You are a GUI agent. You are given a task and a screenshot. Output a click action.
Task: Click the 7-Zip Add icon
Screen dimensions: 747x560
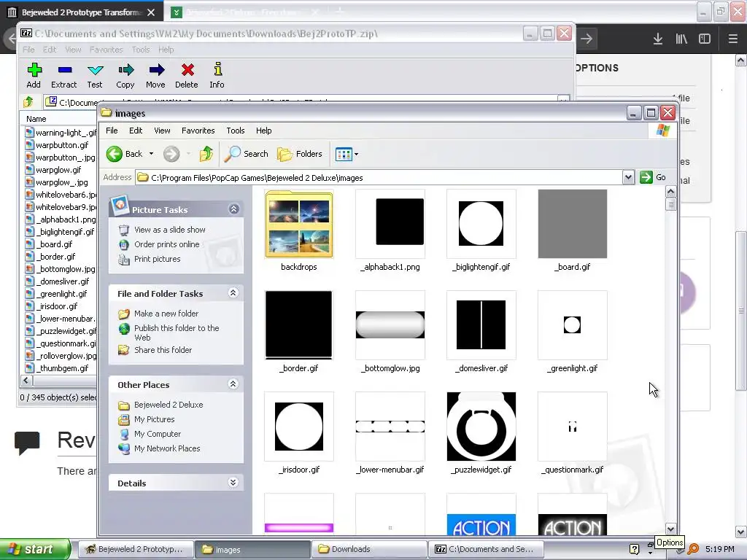[34, 70]
